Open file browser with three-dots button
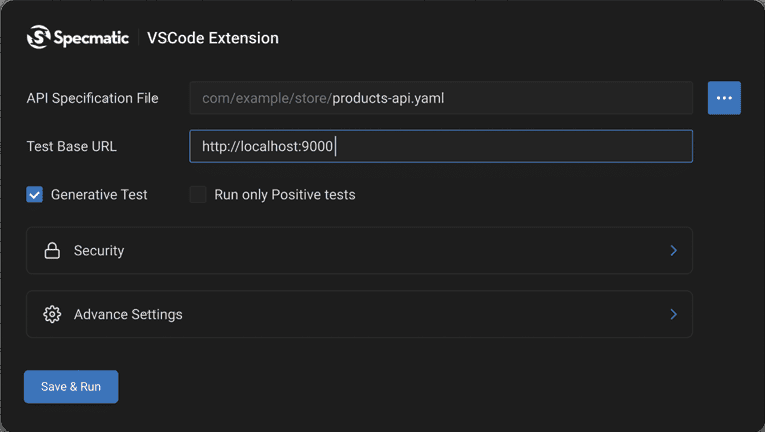The height and width of the screenshot is (432, 765). 724,98
